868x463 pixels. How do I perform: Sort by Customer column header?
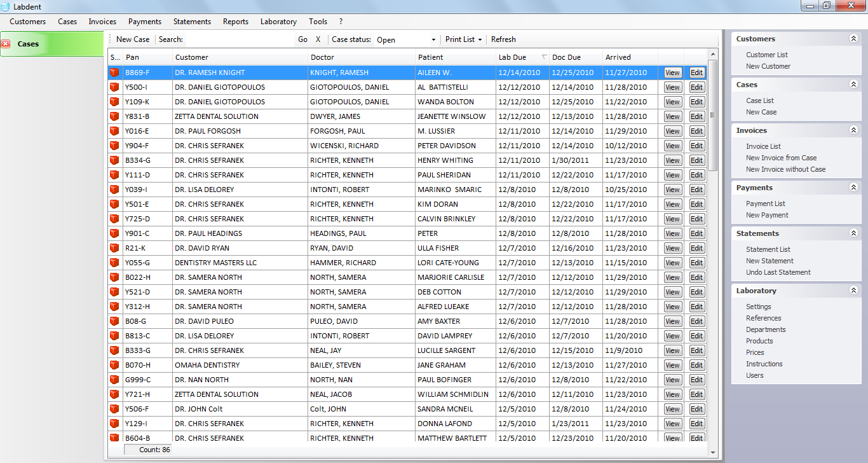click(240, 57)
